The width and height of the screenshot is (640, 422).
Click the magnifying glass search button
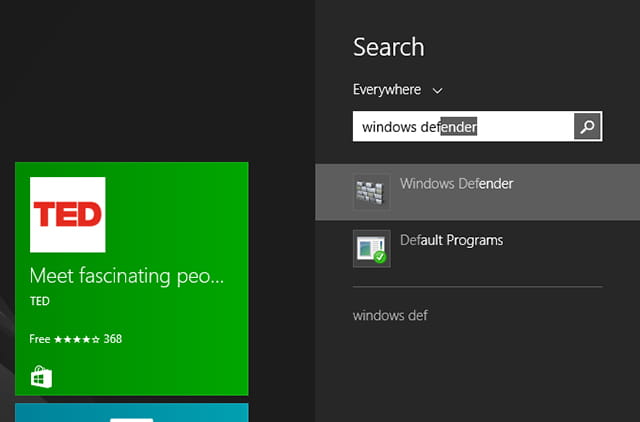587,127
